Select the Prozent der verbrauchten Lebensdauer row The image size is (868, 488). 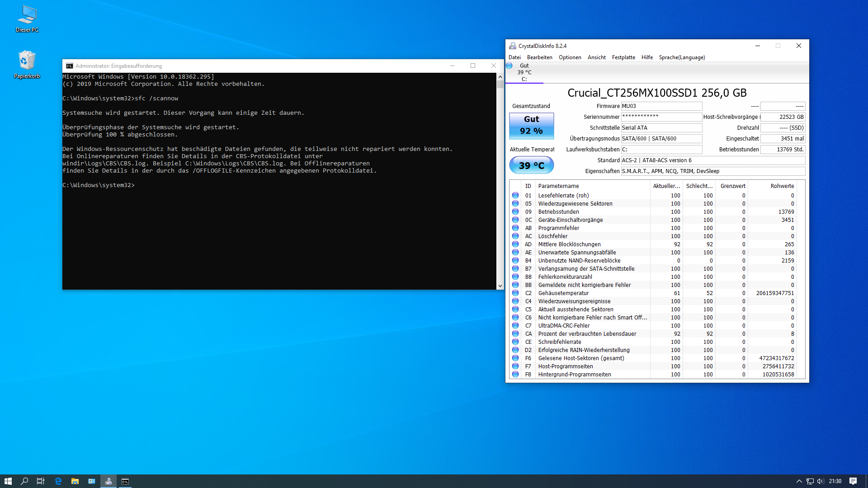587,334
